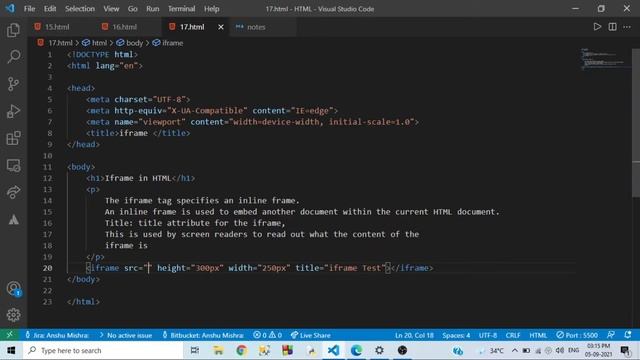Open the Manage gear icon

pyautogui.click(x=13, y=315)
